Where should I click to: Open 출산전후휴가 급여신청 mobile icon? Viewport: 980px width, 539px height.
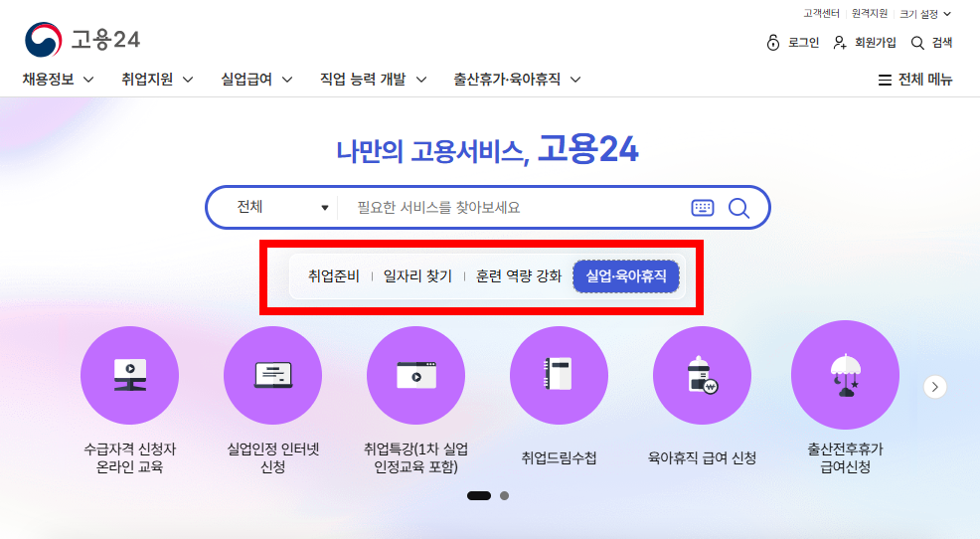click(x=845, y=375)
